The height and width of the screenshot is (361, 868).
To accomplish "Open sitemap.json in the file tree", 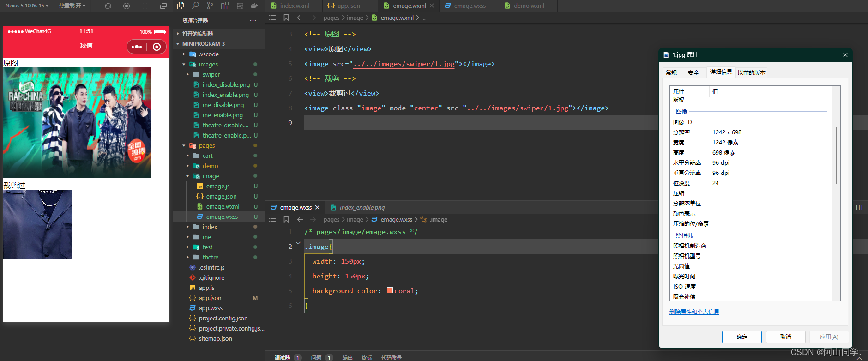I will pyautogui.click(x=219, y=338).
